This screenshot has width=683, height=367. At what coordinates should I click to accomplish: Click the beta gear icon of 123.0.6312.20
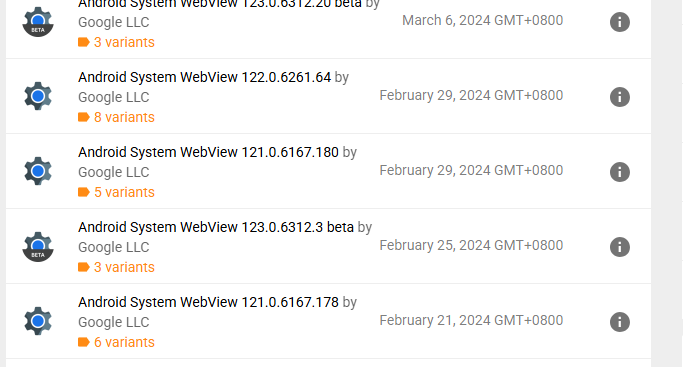pos(38,22)
